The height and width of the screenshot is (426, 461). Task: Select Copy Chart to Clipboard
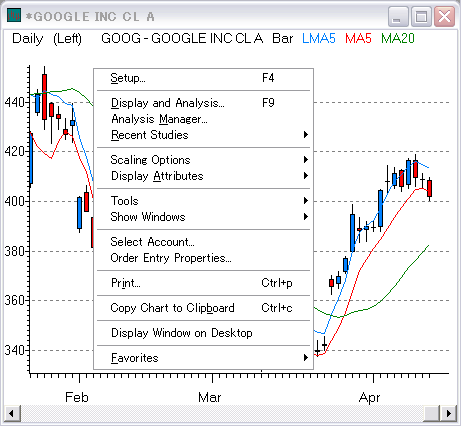203,308
